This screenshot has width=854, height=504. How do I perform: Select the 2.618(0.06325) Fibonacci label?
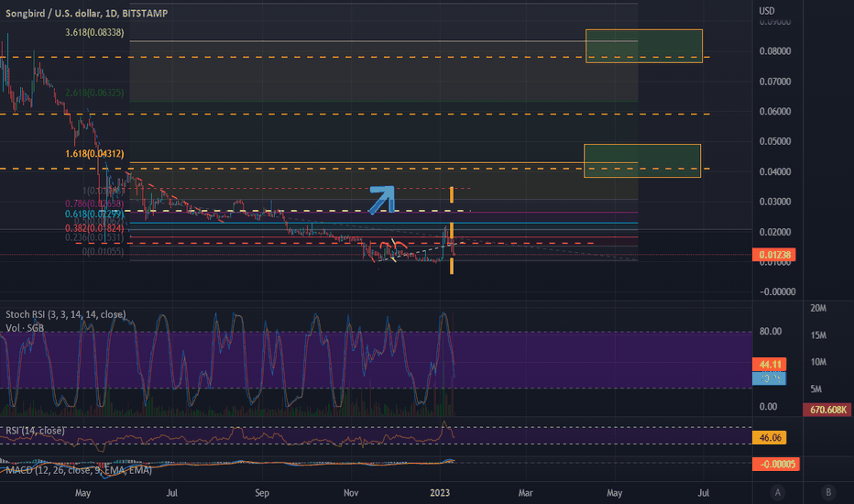pos(94,93)
